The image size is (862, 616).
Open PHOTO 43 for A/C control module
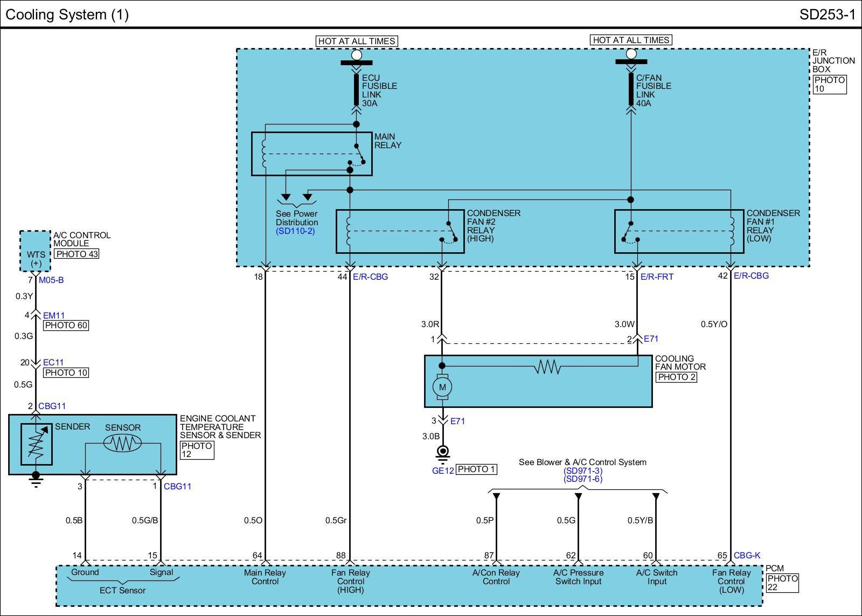pyautogui.click(x=77, y=254)
